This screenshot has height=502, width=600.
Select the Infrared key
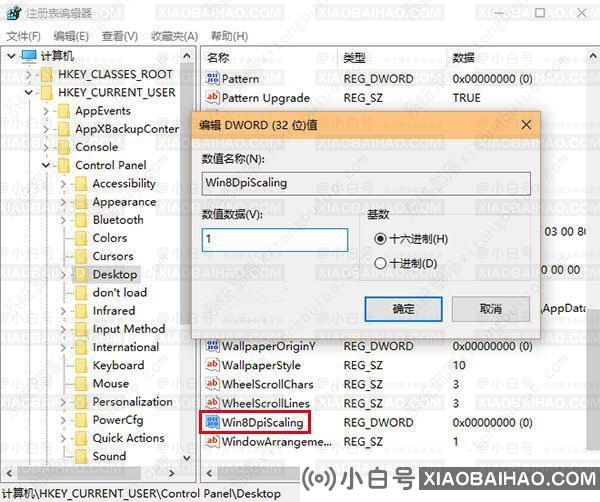tap(114, 311)
